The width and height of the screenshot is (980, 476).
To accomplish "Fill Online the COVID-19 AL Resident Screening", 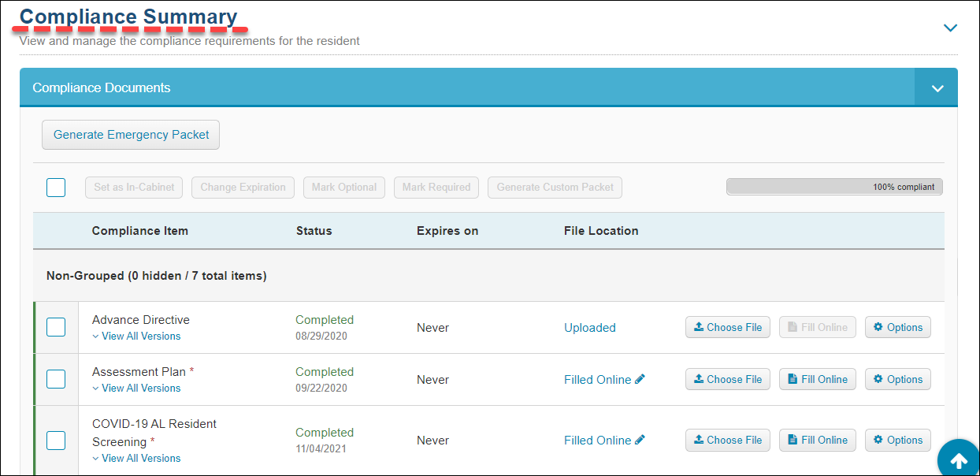I will tap(818, 440).
